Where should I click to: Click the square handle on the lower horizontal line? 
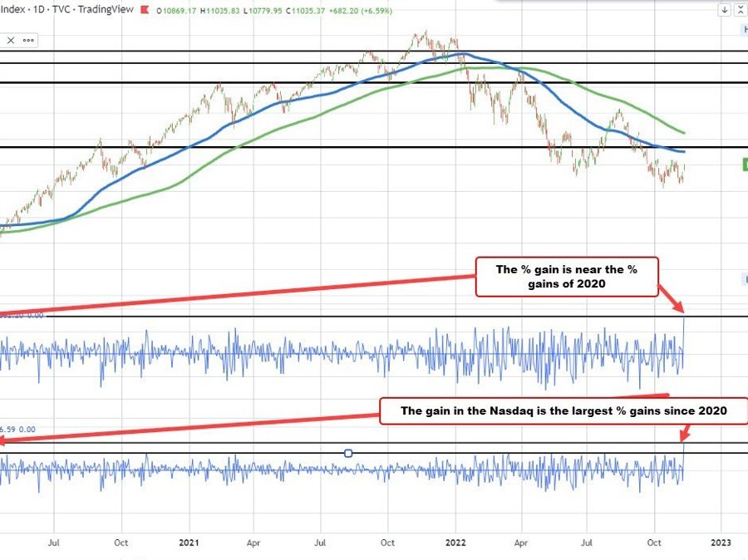pos(348,453)
